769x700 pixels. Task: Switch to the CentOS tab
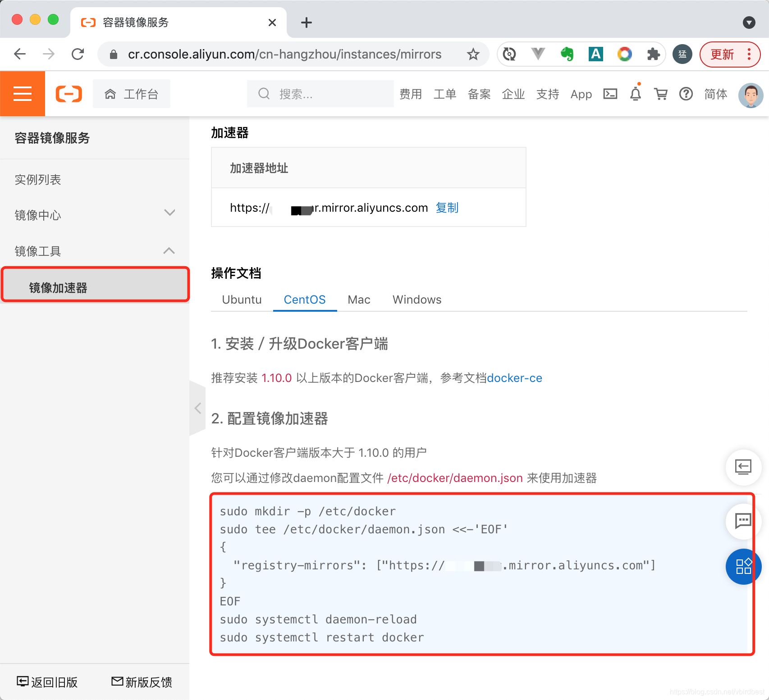[x=305, y=300]
